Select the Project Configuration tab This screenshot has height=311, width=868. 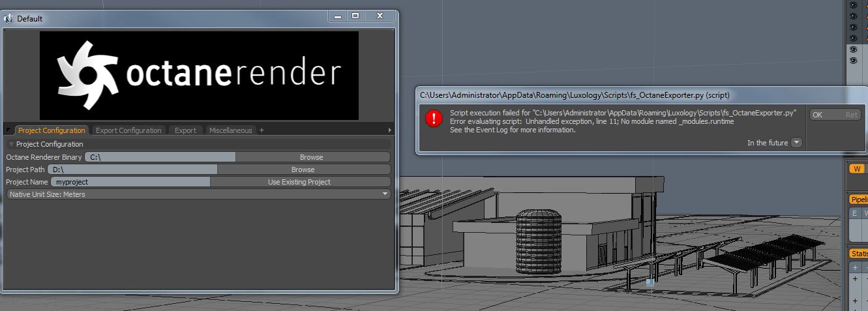[52, 130]
